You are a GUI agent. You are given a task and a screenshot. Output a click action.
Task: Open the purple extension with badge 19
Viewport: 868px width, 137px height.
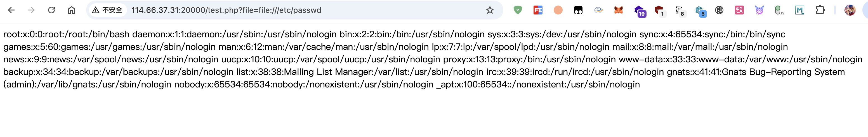[x=639, y=11]
